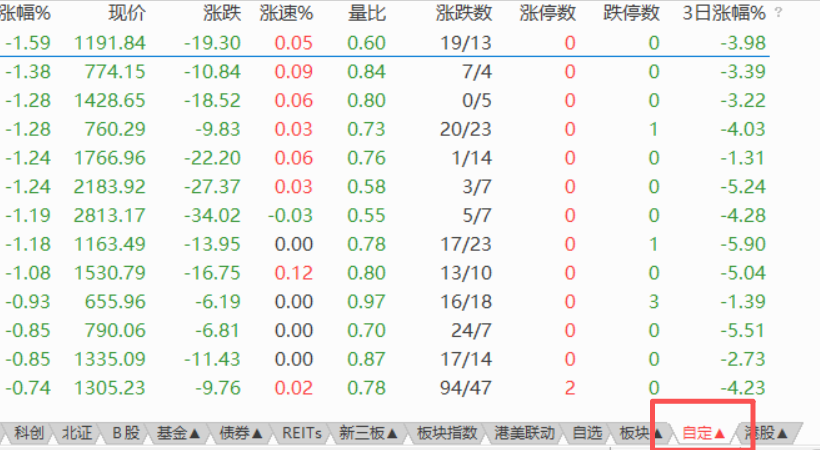The height and width of the screenshot is (450, 820).
Task: Sort by 3日涨幅% column header
Action: tap(723, 14)
